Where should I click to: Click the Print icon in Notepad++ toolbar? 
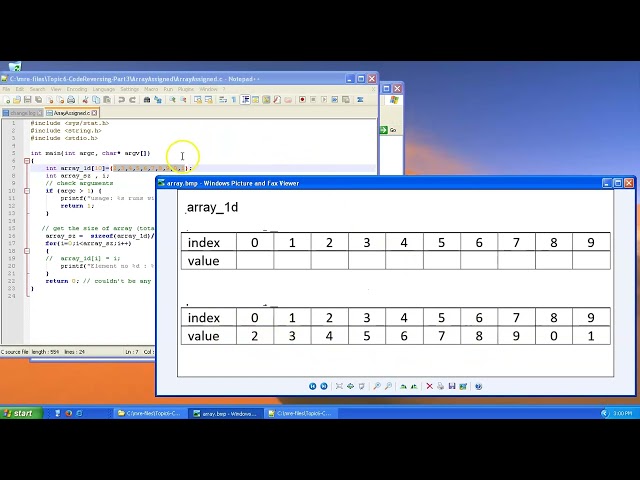[71, 100]
